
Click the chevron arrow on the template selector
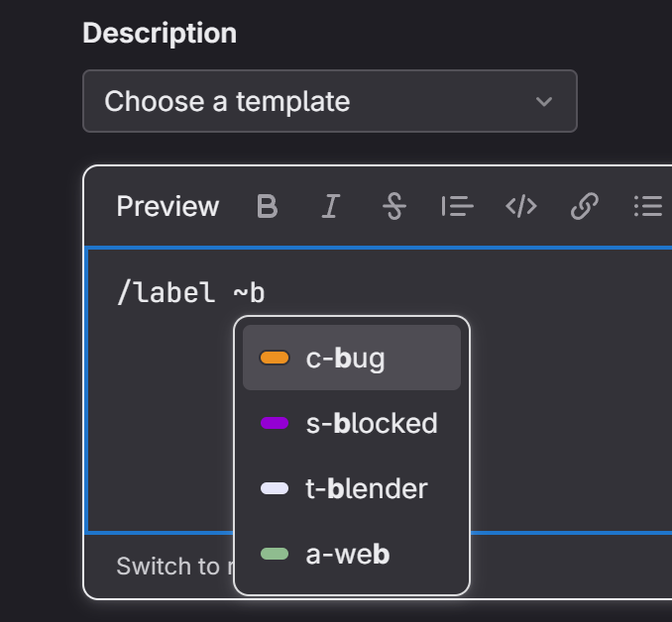tap(543, 101)
